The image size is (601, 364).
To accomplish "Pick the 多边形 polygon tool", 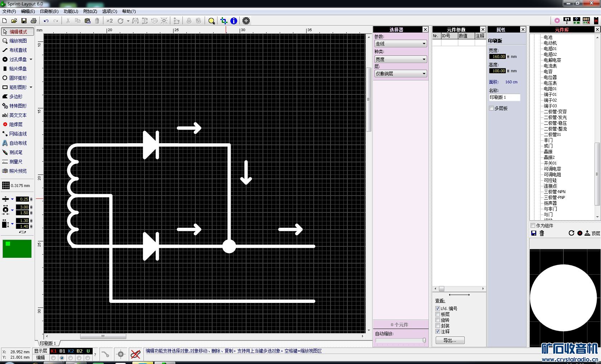I will 15,97.
